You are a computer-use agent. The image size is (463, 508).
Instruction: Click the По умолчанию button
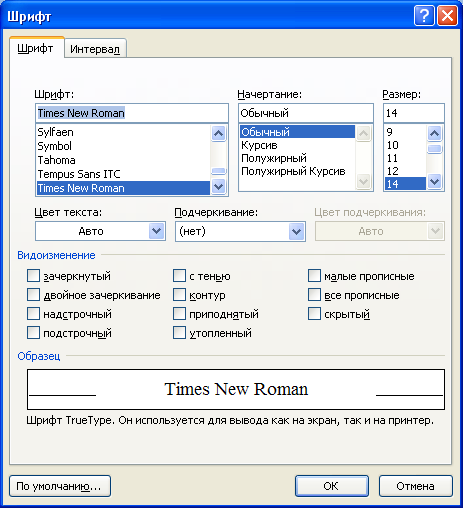(60, 486)
